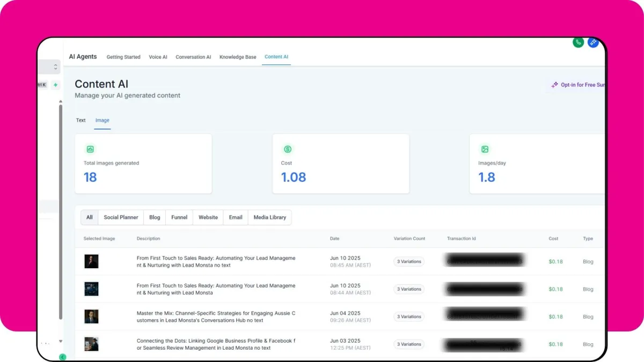Click the dollar icon on Cost card
This screenshot has width=644, height=362.
click(x=288, y=149)
